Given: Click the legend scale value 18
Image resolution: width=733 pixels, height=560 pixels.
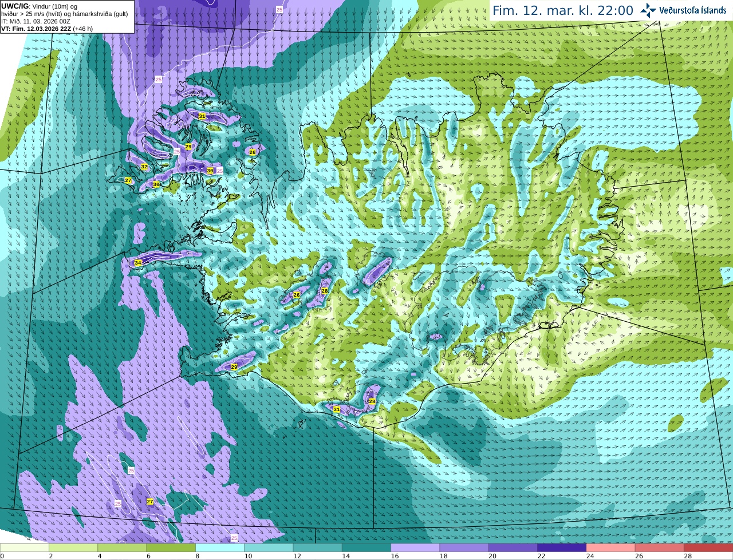Looking at the screenshot, I should 443,556.
